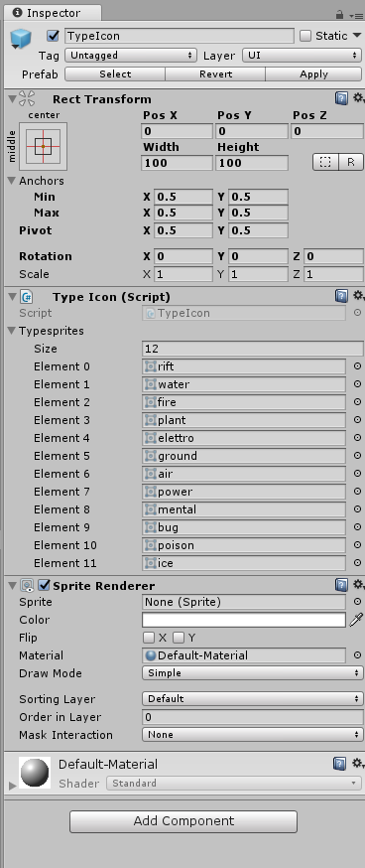Viewport: 365px width, 868px height.
Task: Click the Add Component button
Action: coord(183,821)
